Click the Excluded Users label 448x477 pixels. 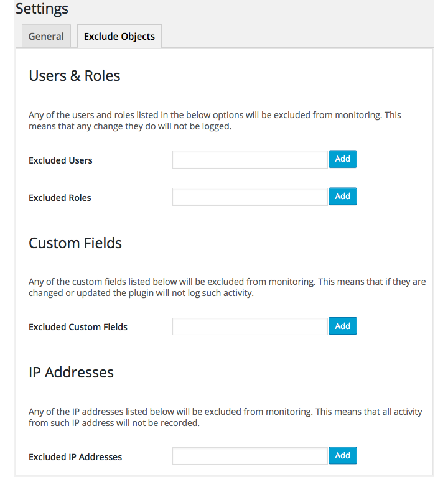tap(60, 160)
